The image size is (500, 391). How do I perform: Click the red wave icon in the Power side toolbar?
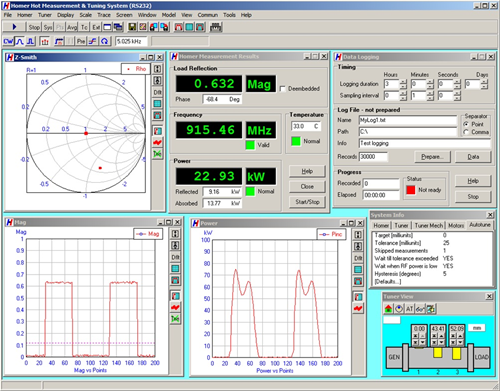point(358,309)
